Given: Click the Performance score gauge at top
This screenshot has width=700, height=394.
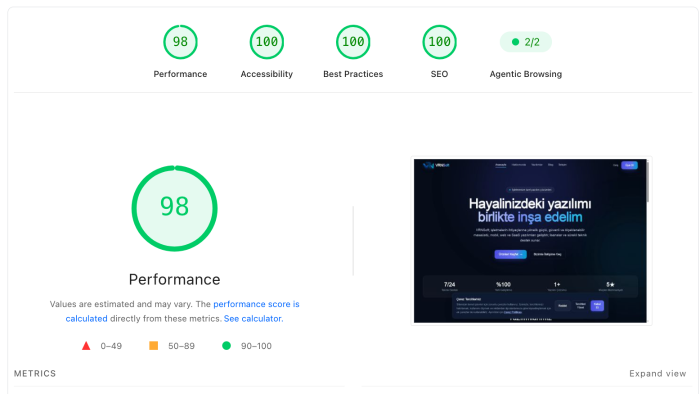Looking at the screenshot, I should tap(180, 42).
